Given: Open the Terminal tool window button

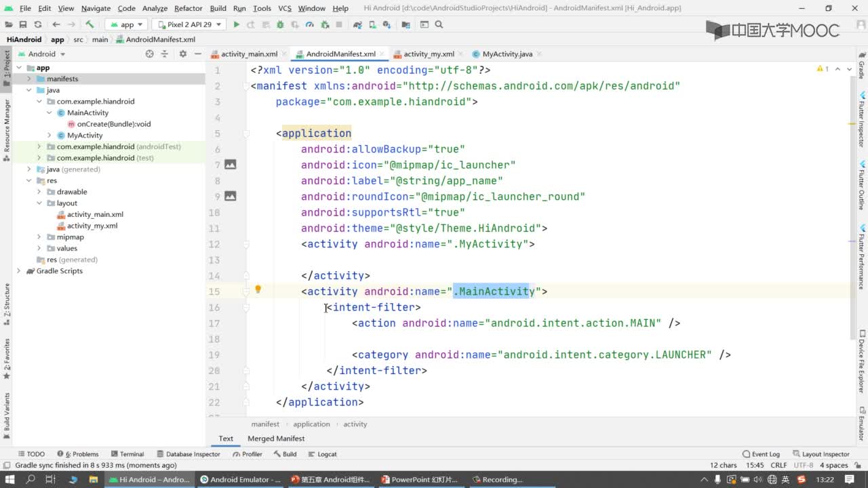Looking at the screenshot, I should tap(127, 454).
